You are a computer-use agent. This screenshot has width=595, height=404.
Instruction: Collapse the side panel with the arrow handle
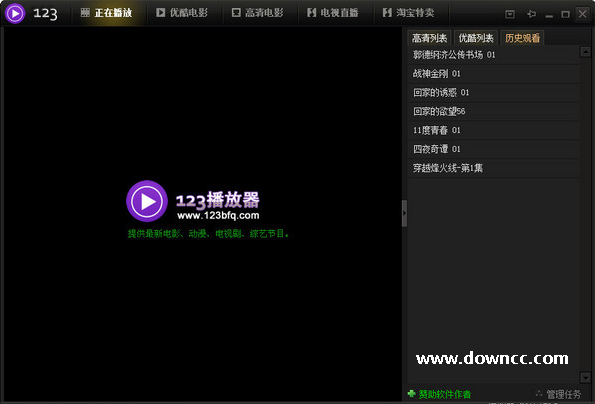405,213
